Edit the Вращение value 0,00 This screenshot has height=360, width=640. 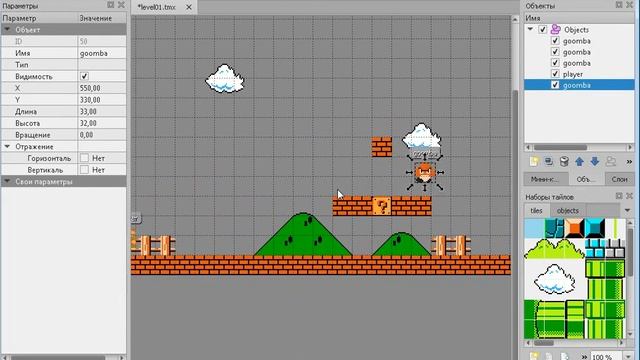[102, 135]
